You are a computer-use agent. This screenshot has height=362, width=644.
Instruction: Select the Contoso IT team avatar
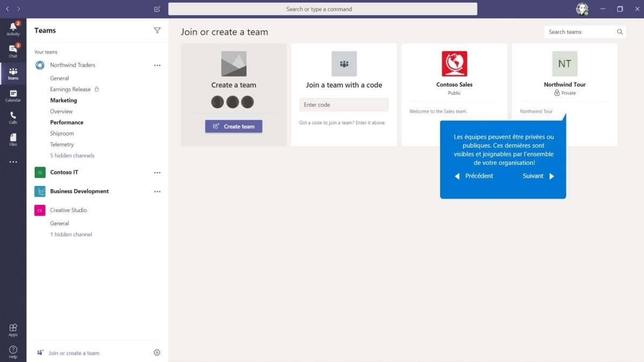point(40,172)
